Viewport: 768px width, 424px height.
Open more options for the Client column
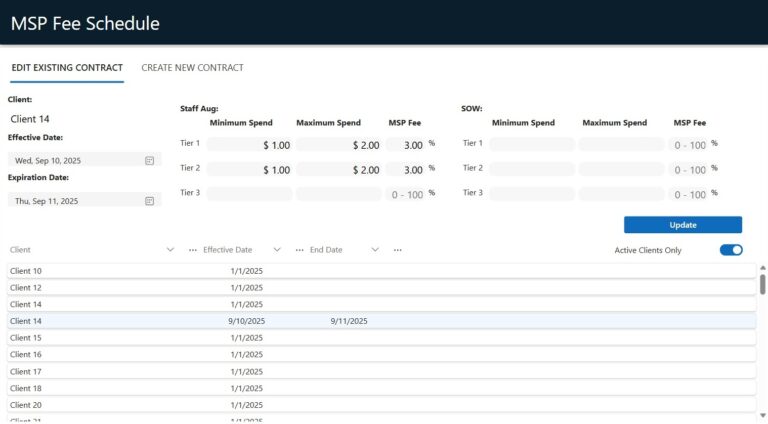[192, 250]
